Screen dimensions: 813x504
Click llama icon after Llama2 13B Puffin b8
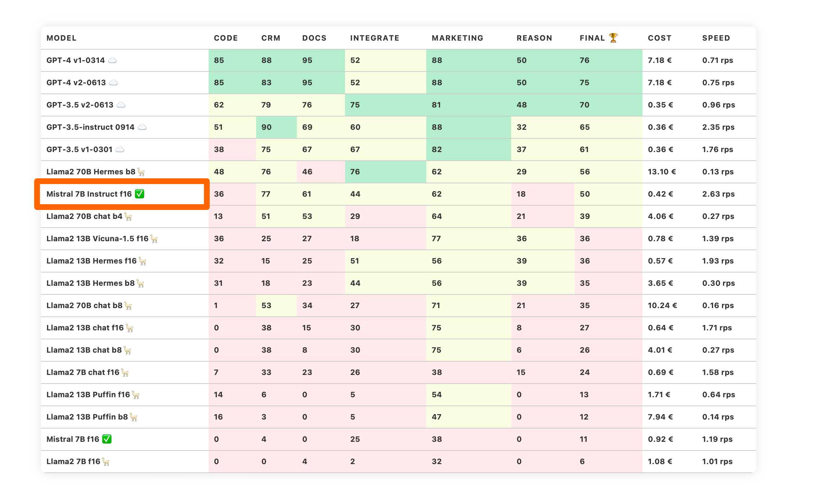pos(133,417)
